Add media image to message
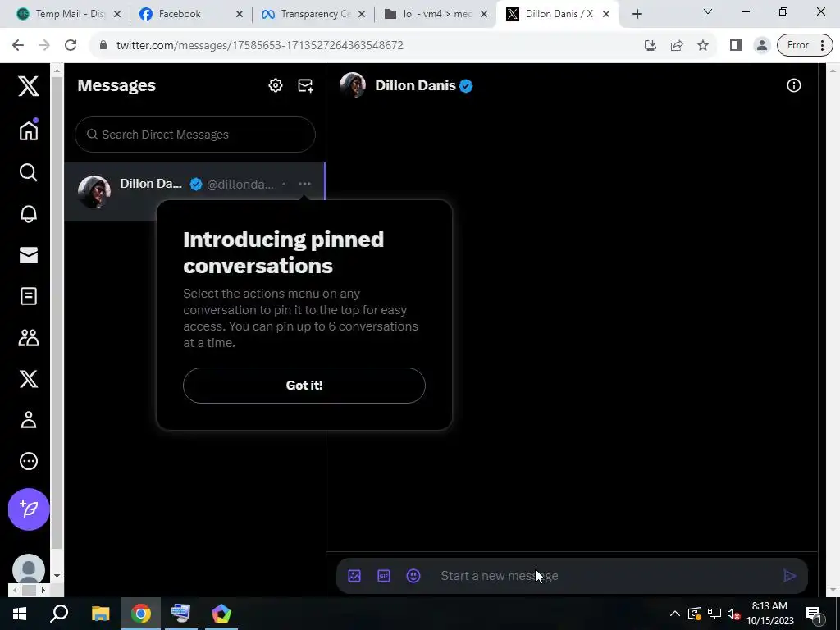 click(354, 576)
